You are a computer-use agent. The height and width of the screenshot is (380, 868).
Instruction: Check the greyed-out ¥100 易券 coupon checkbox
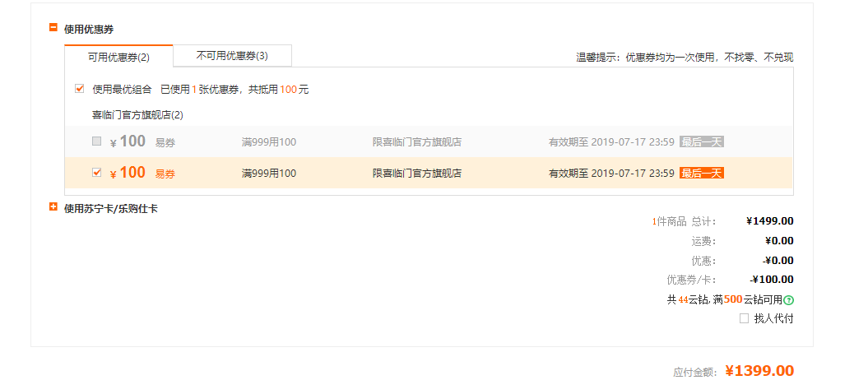click(97, 141)
